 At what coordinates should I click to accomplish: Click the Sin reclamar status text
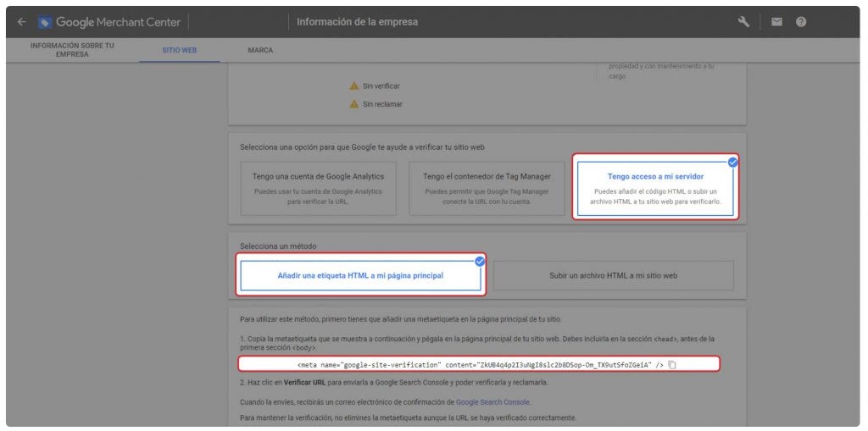click(382, 104)
